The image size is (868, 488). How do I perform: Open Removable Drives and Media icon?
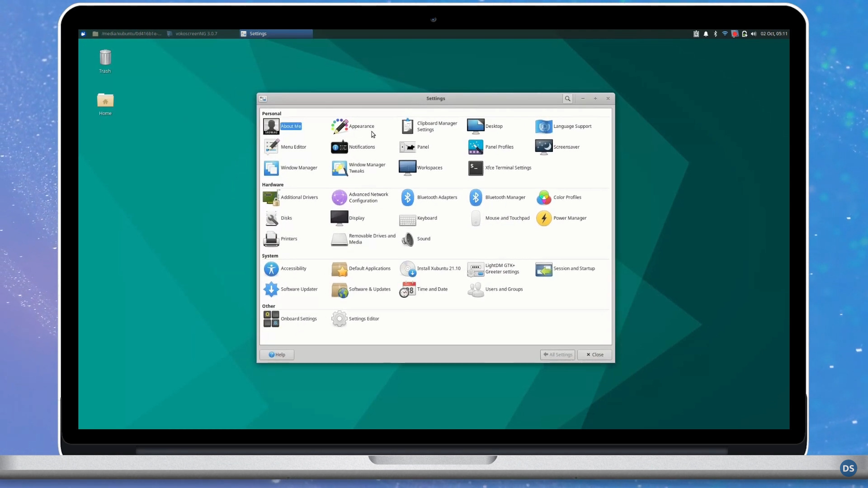point(340,239)
